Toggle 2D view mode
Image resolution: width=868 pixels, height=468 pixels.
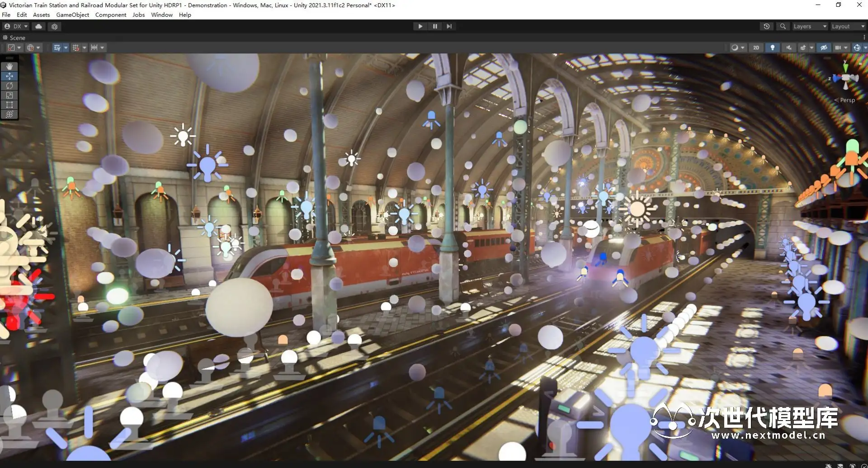[x=756, y=47]
